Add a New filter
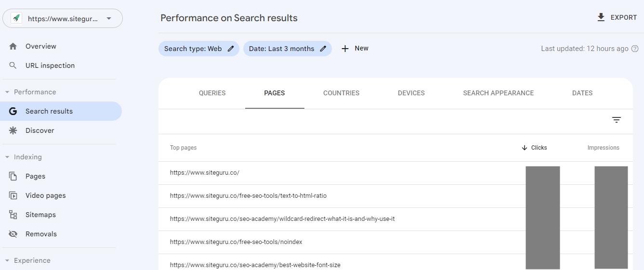This screenshot has height=270, width=644. 355,49
